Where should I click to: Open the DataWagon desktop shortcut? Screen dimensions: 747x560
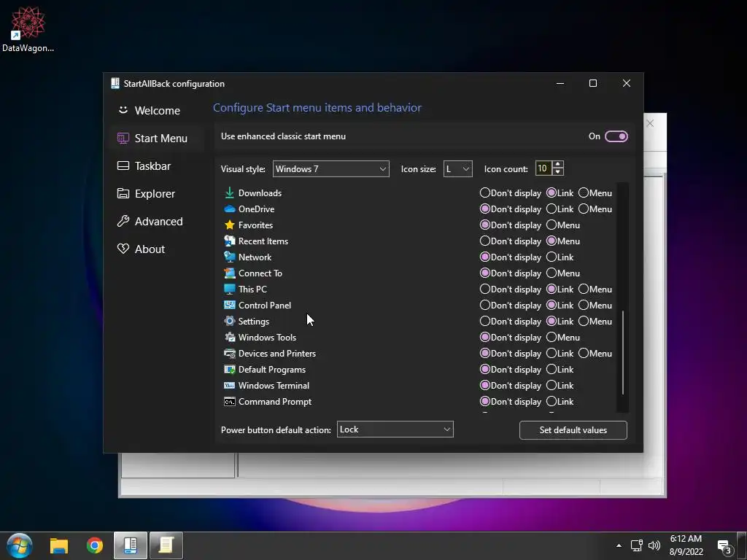[x=28, y=28]
